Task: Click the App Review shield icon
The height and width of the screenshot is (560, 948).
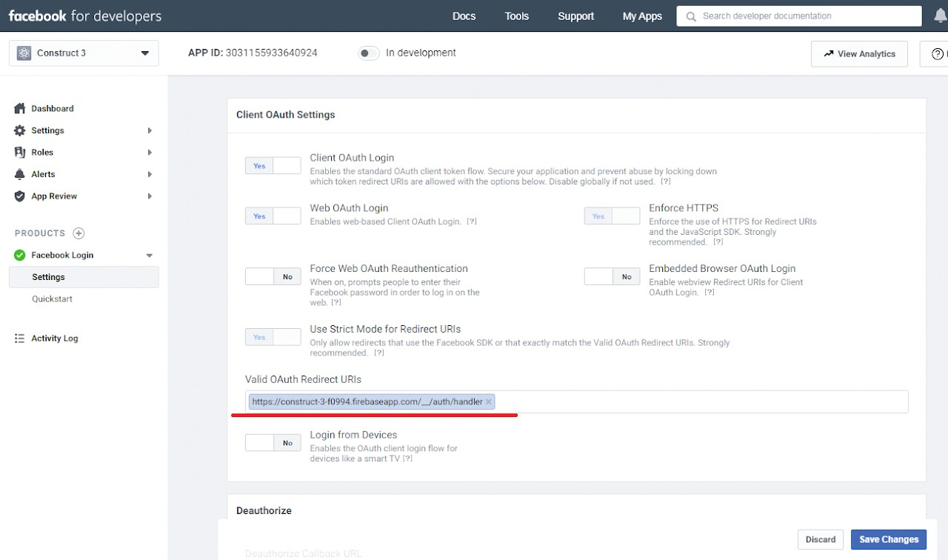Action: point(20,196)
